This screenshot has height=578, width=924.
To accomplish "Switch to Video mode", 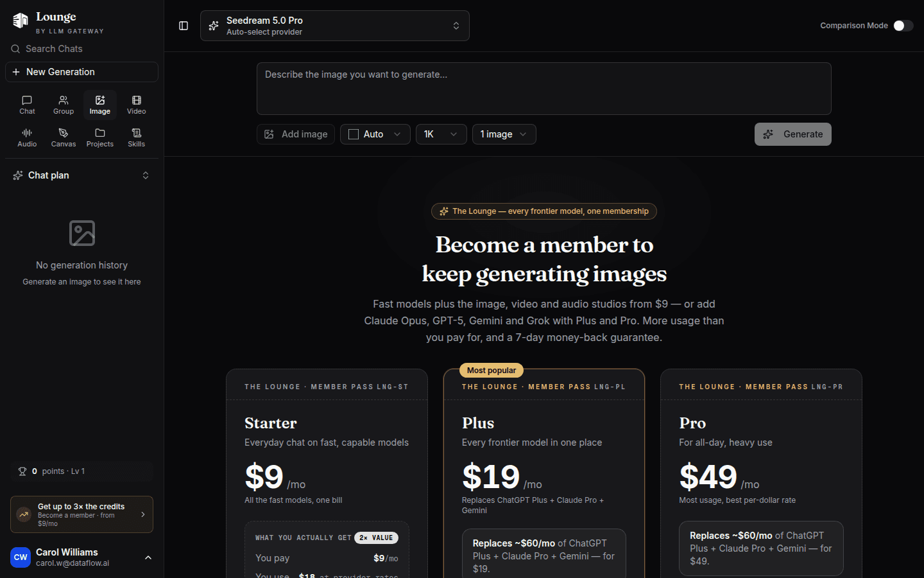I will click(137, 105).
